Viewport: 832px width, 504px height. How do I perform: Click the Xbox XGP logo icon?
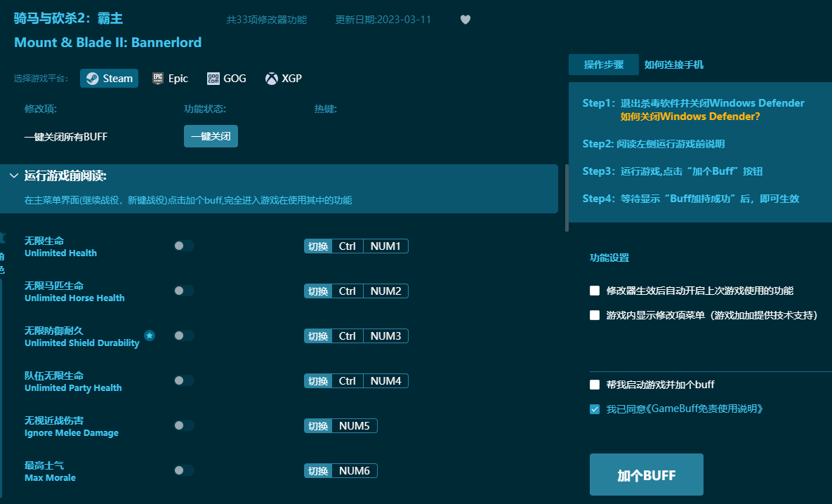pyautogui.click(x=271, y=79)
